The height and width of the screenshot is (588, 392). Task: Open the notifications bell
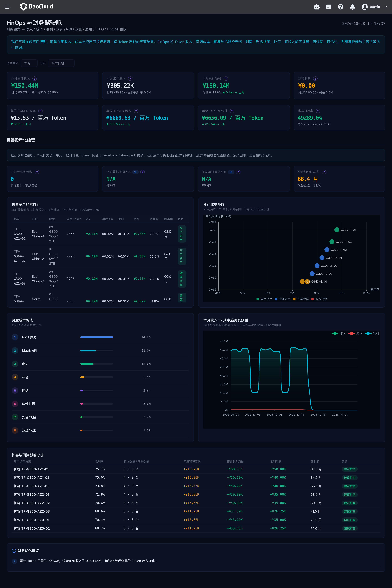point(353,7)
